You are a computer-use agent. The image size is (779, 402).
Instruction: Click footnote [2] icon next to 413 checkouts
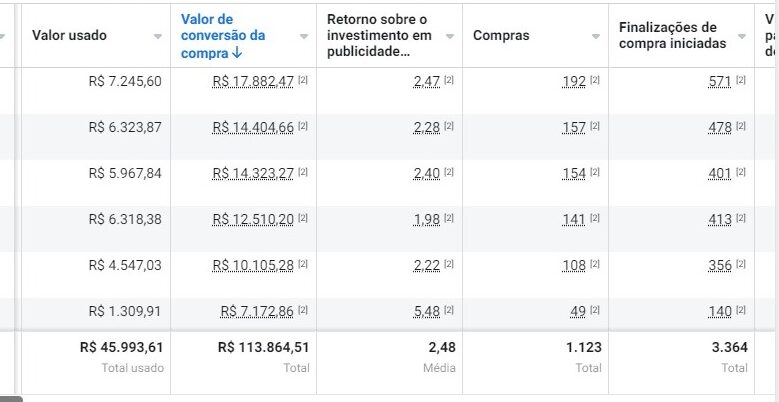tap(741, 219)
